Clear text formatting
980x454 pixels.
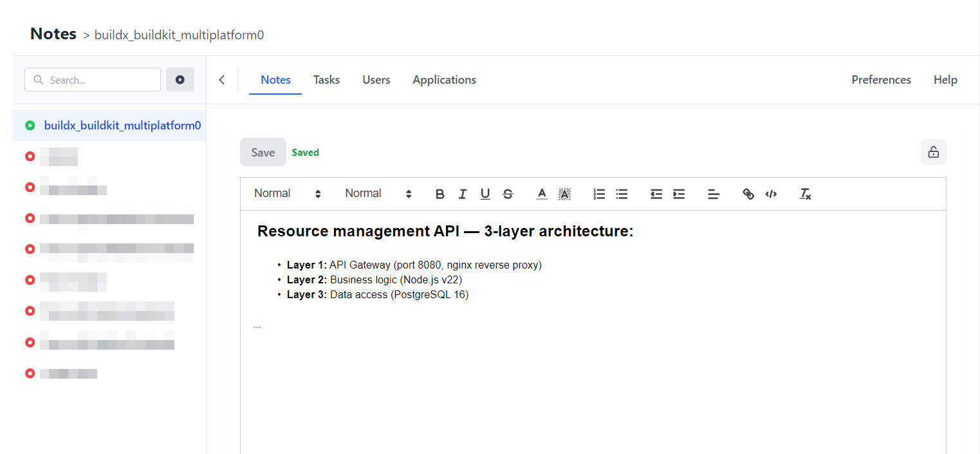point(805,194)
